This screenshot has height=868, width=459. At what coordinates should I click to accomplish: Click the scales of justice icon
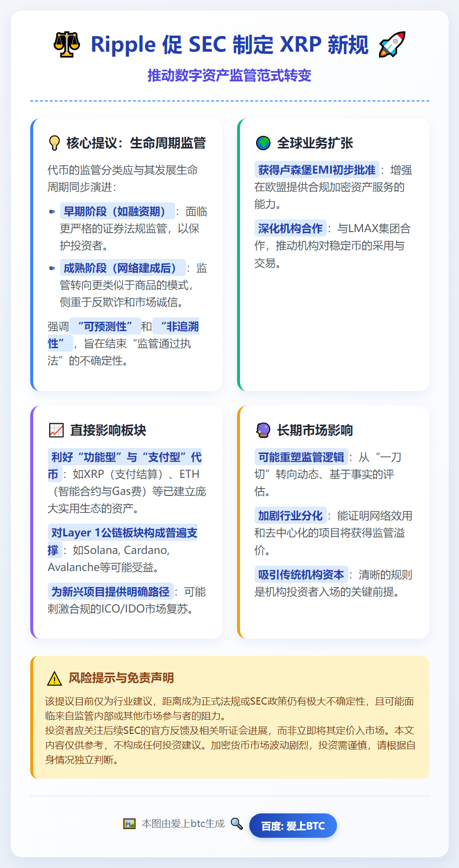(66, 44)
